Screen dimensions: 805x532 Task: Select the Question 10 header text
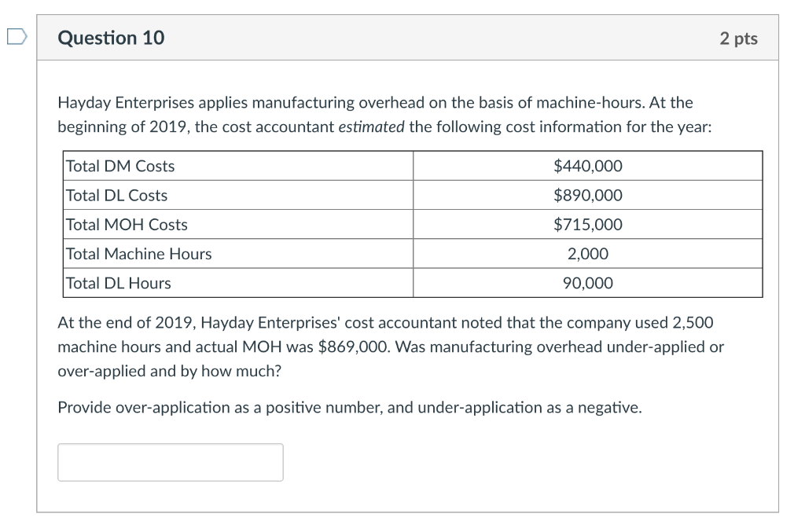[x=111, y=36]
